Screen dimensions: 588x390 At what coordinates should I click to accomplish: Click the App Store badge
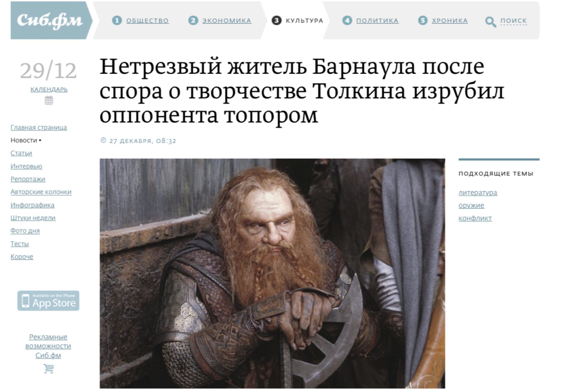(x=48, y=301)
